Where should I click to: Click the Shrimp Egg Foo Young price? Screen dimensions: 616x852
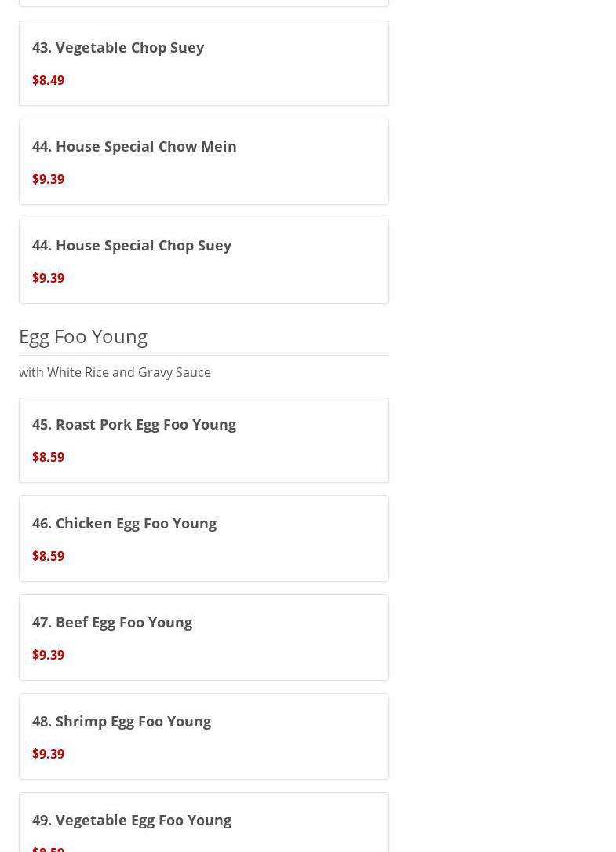[x=48, y=754]
